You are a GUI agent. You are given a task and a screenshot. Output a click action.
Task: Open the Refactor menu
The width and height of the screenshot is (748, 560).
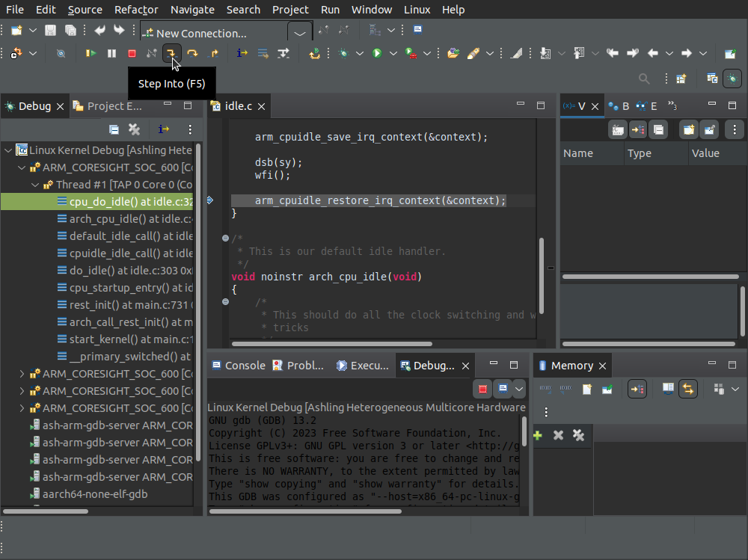coord(135,10)
